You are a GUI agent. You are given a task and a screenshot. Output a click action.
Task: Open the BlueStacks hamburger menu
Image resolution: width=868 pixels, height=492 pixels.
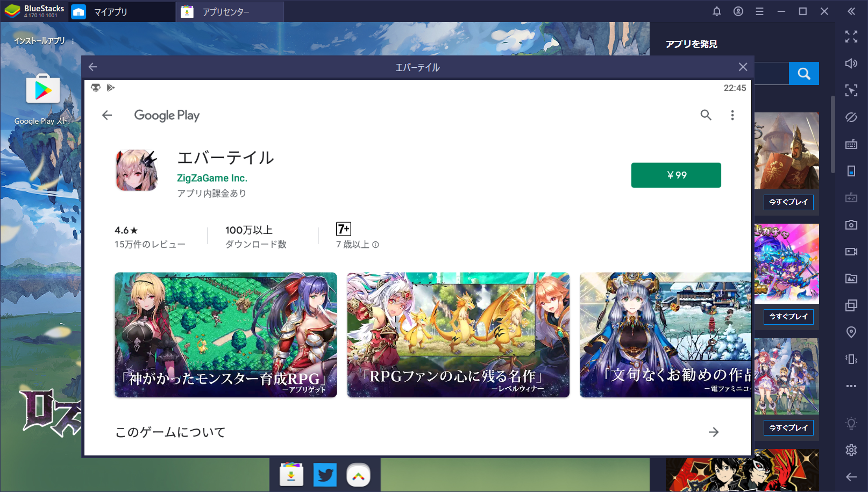click(x=759, y=11)
